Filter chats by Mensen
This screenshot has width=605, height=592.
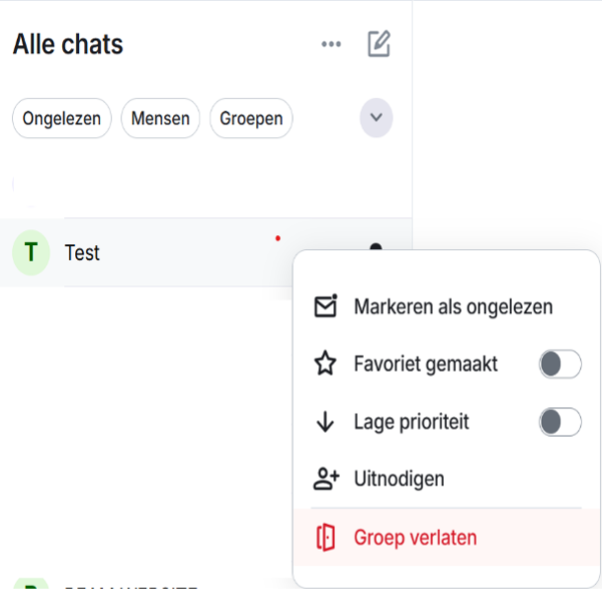pos(160,118)
